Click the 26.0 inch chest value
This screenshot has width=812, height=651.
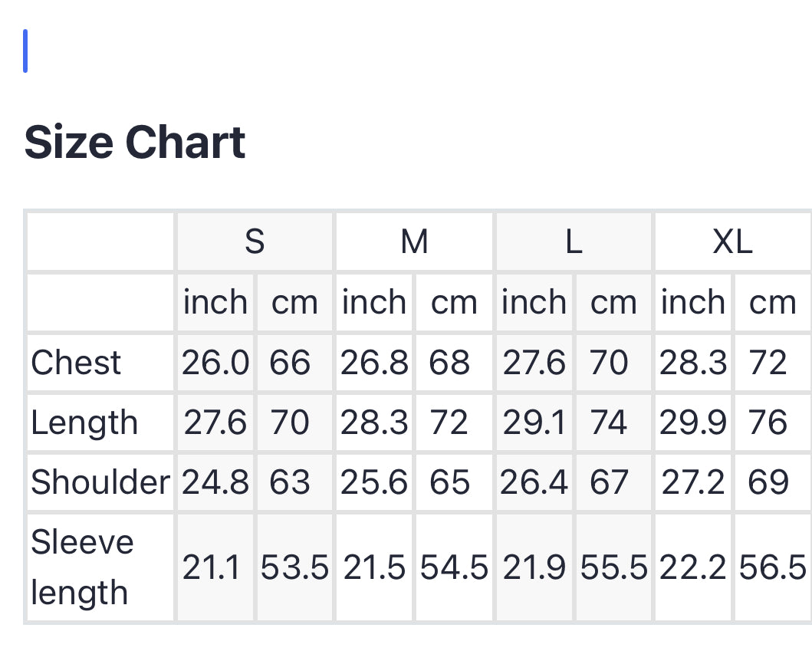[x=215, y=362]
